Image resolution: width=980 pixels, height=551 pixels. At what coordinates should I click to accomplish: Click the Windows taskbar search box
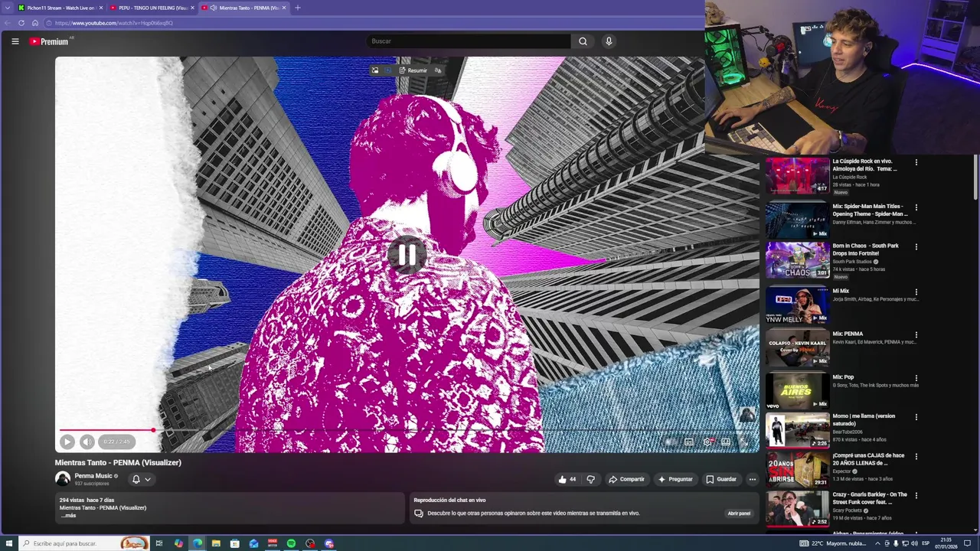(x=84, y=543)
